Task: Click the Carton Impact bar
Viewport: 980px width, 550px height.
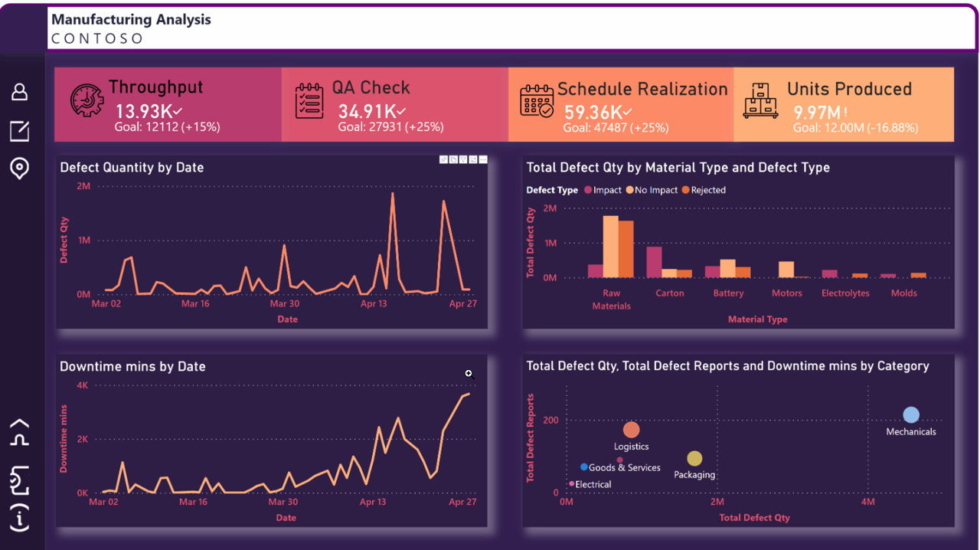Action: point(654,262)
